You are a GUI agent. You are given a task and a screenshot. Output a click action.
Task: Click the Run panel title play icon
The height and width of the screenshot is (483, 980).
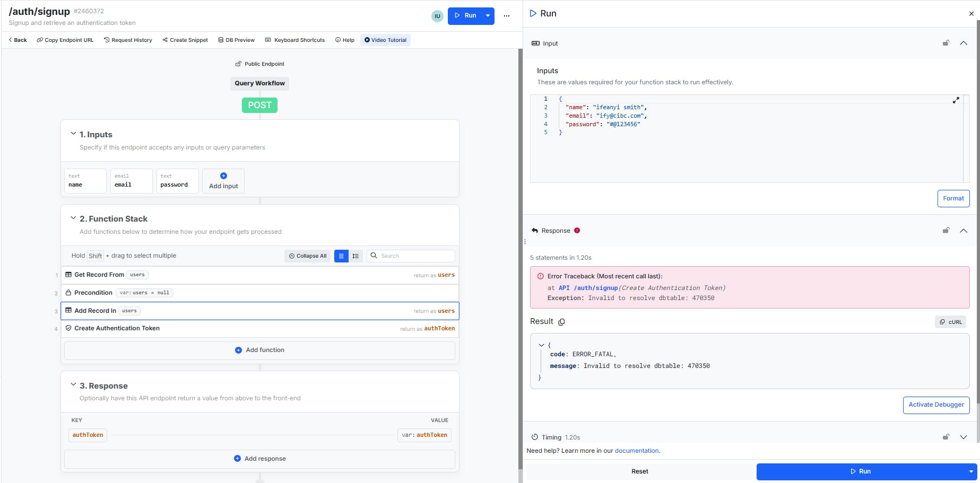coord(533,14)
